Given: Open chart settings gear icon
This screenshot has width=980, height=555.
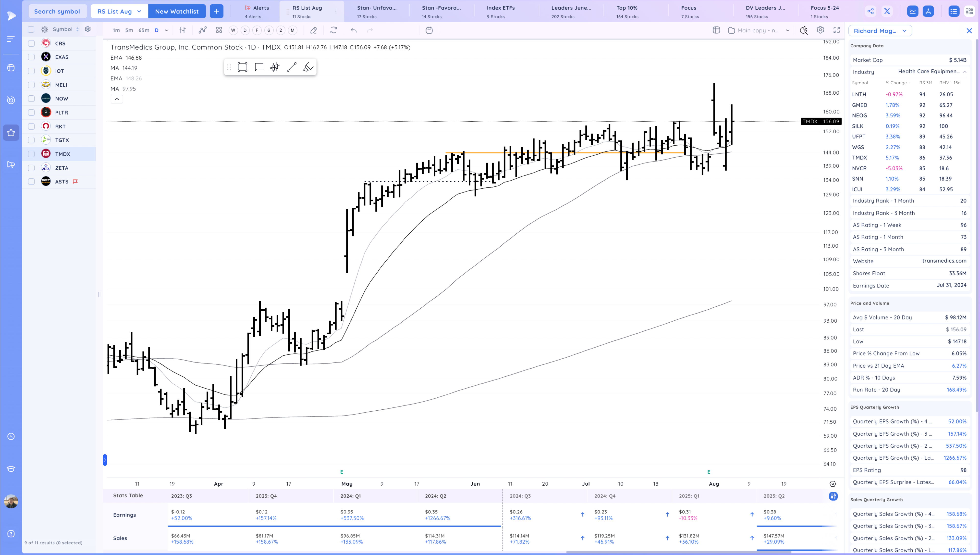Looking at the screenshot, I should click(821, 30).
